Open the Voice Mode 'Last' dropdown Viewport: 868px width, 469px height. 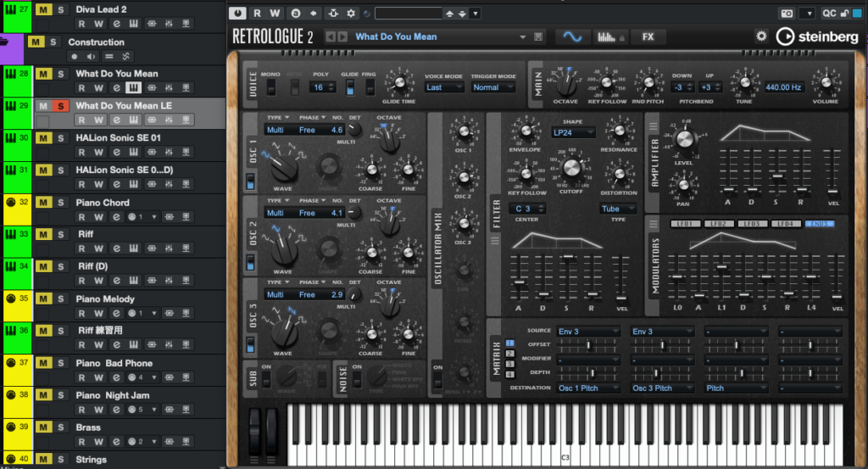click(444, 87)
